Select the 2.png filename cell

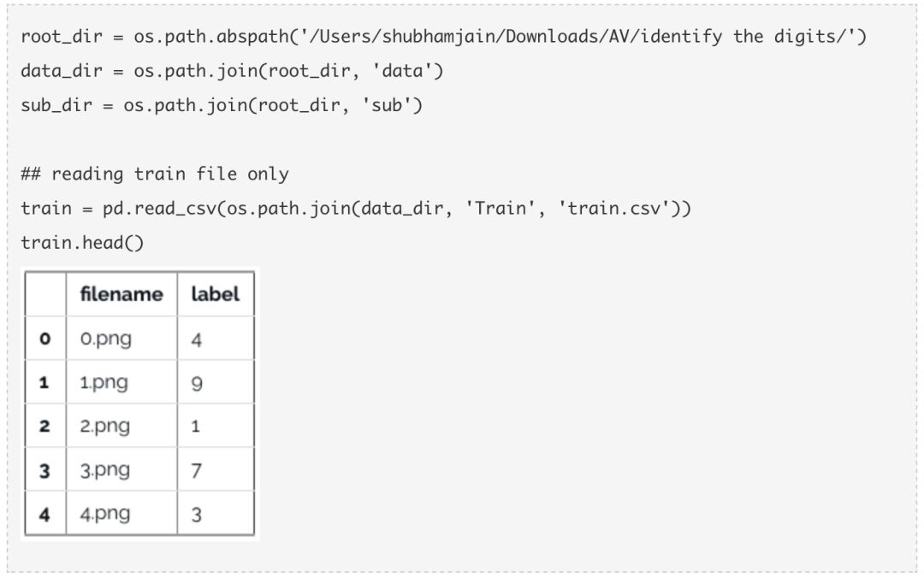click(x=105, y=427)
